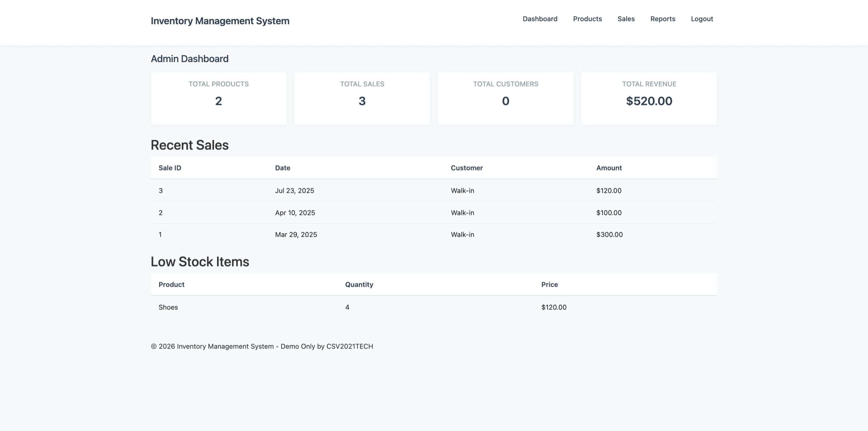This screenshot has width=868, height=431.
Task: Click the Product column header
Action: (x=171, y=284)
